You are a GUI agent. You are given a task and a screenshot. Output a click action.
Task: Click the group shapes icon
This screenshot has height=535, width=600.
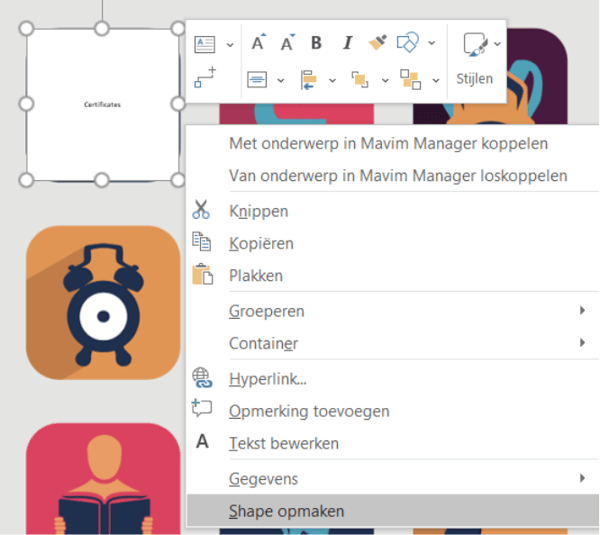[x=409, y=79]
